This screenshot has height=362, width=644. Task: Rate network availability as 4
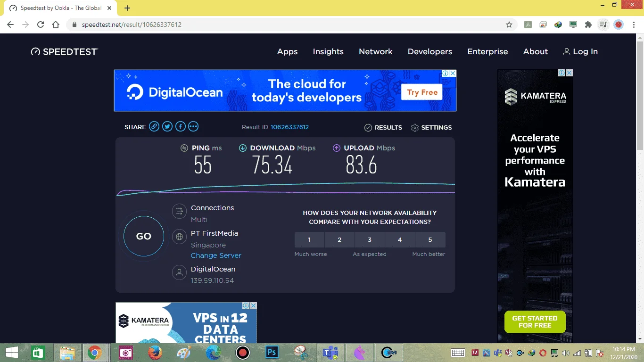click(400, 240)
